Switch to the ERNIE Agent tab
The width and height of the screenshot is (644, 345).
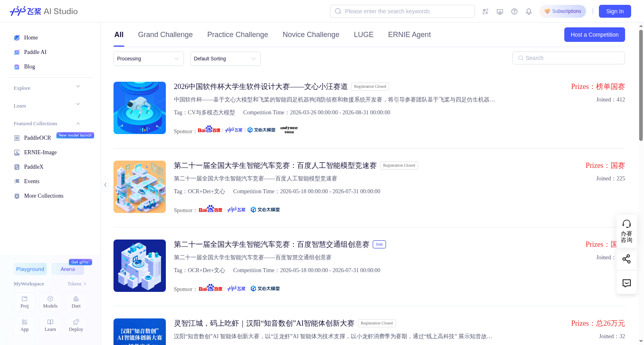[409, 35]
